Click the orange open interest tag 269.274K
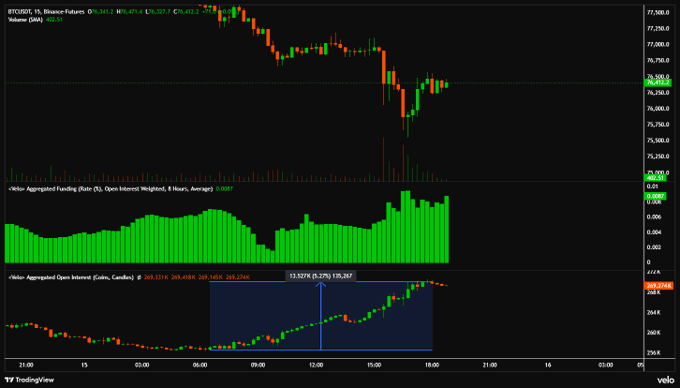Screen dimensions: 680x388 659,286
